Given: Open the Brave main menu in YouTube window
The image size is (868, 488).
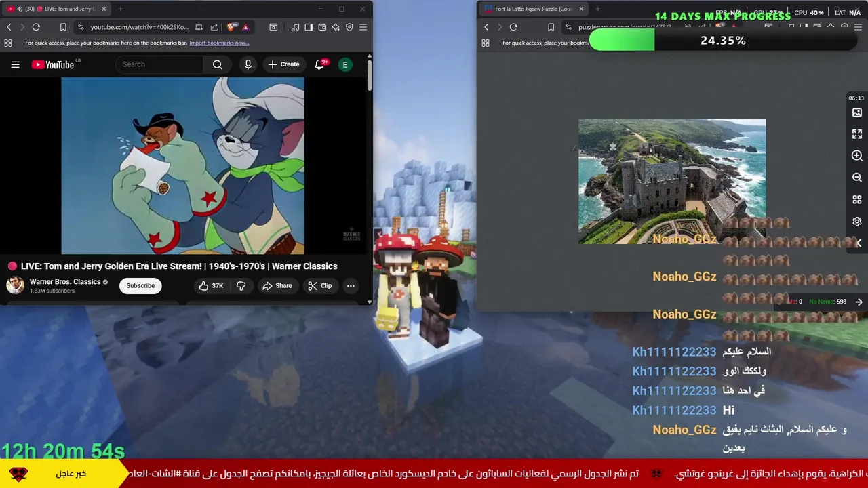Looking at the screenshot, I should coord(363,27).
